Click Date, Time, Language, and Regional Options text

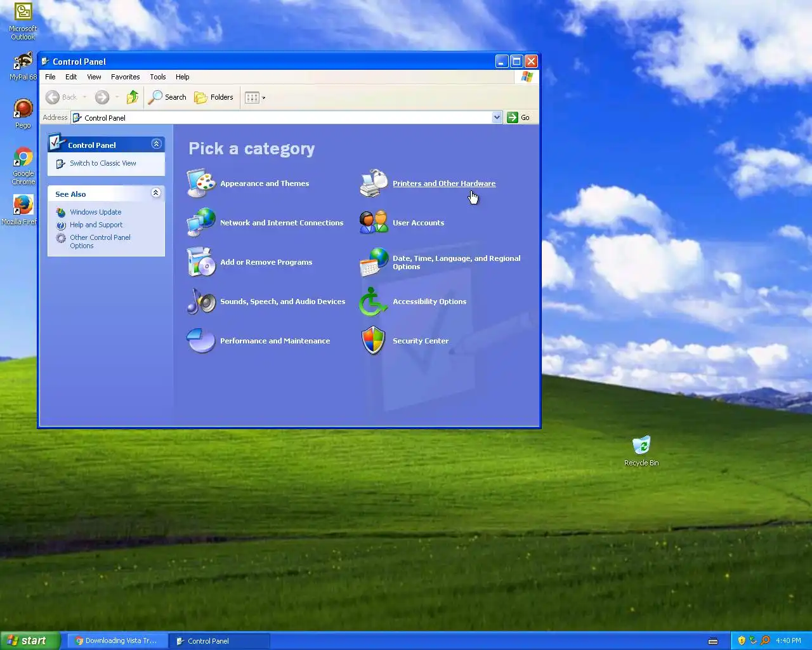click(x=456, y=262)
